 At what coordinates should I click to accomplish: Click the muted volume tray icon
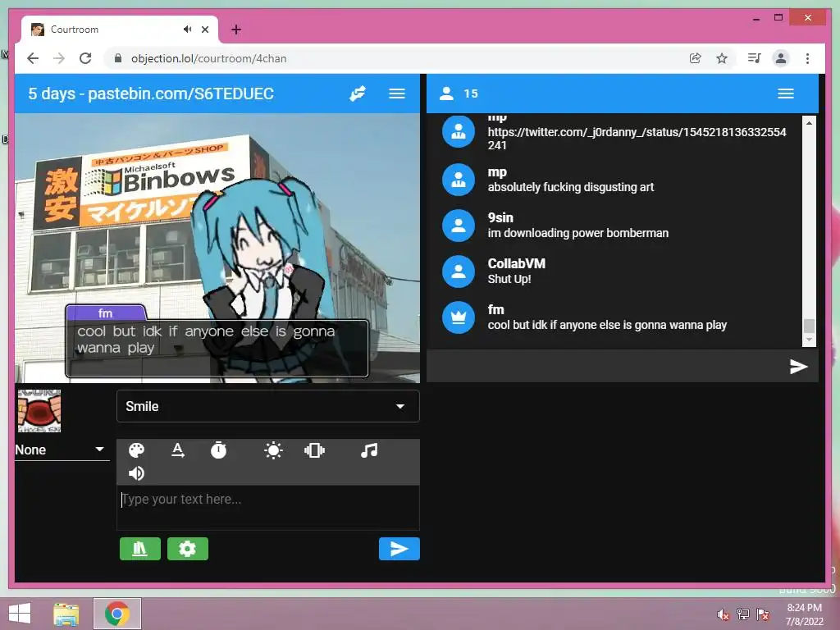pyautogui.click(x=724, y=614)
